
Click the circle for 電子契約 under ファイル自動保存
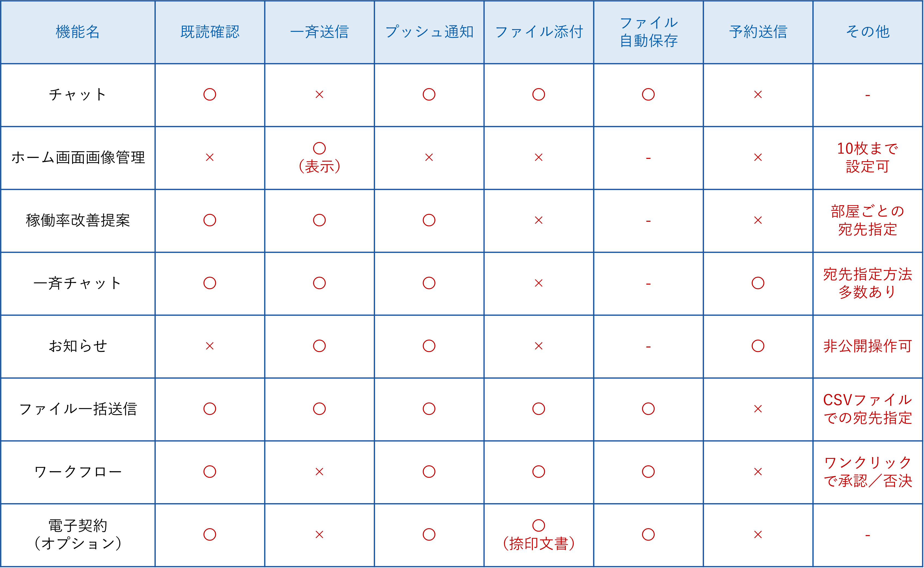[648, 534]
